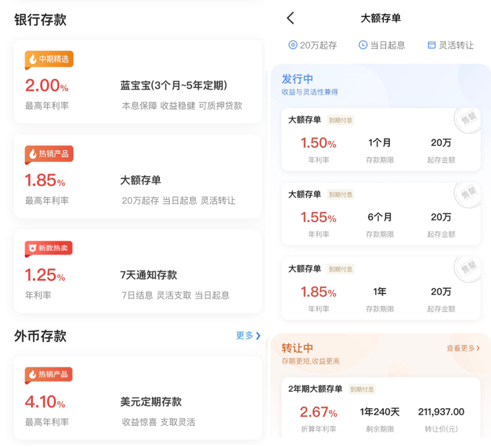Image resolution: width=491 pixels, height=448 pixels.
Task: Tap the 转让中 section header
Action: [x=297, y=348]
